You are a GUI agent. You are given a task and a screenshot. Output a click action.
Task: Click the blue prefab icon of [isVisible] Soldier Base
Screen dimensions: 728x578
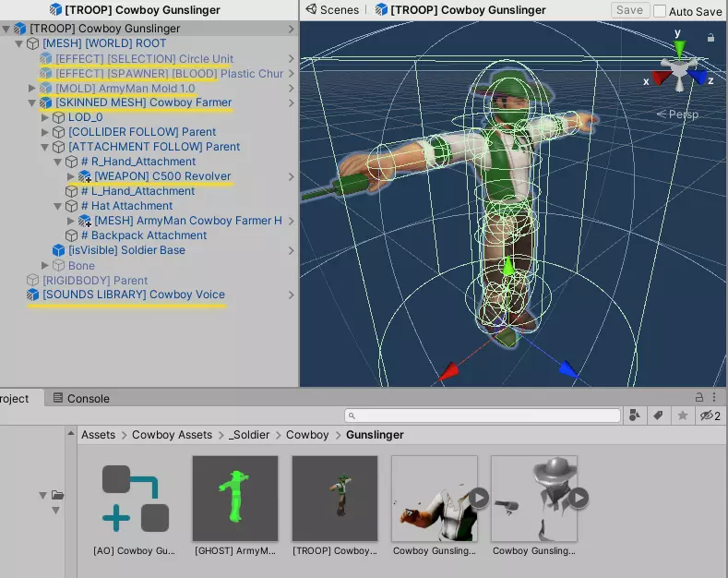58,250
